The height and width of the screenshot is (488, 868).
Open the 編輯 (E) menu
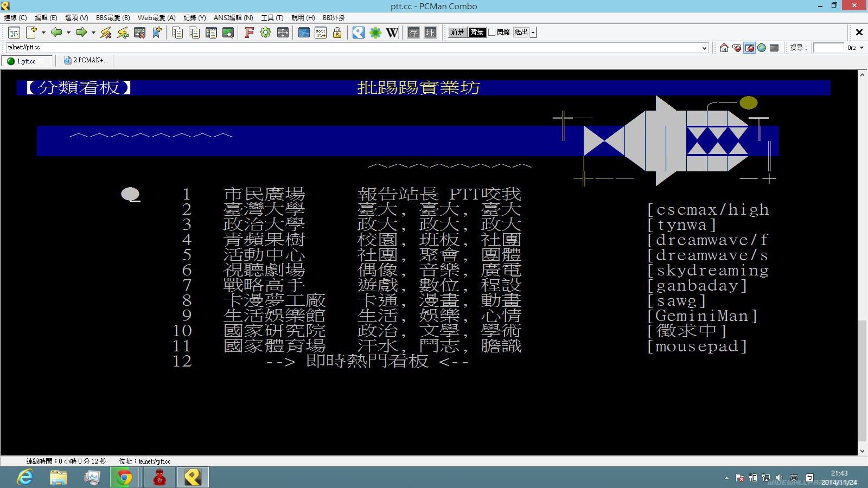[46, 18]
